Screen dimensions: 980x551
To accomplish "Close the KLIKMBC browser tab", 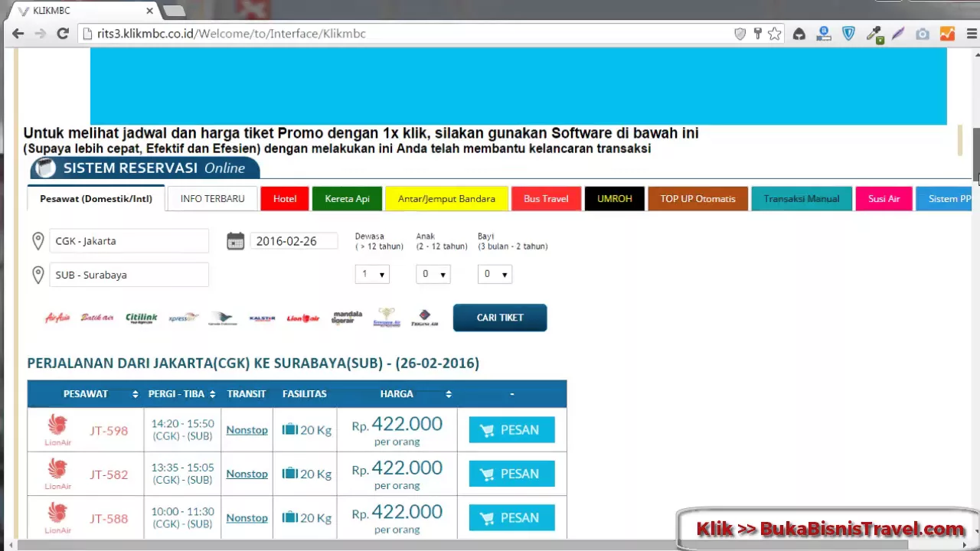I will 150,11.
